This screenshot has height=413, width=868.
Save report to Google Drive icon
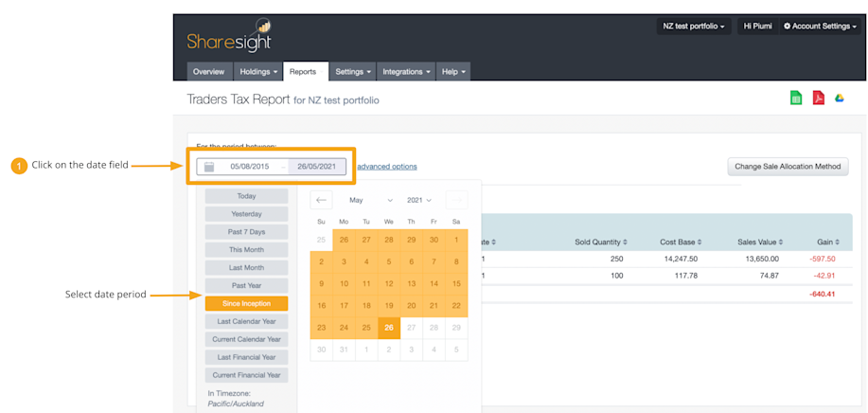[x=840, y=98]
